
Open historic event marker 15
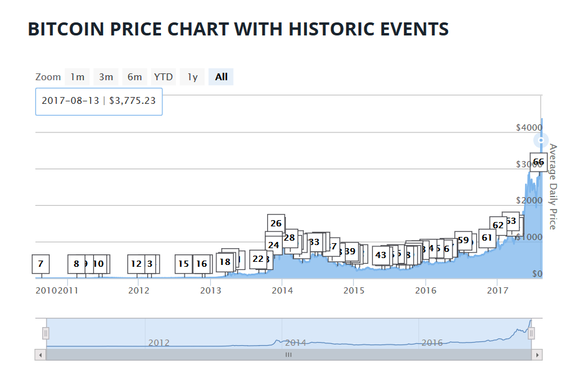point(183,264)
